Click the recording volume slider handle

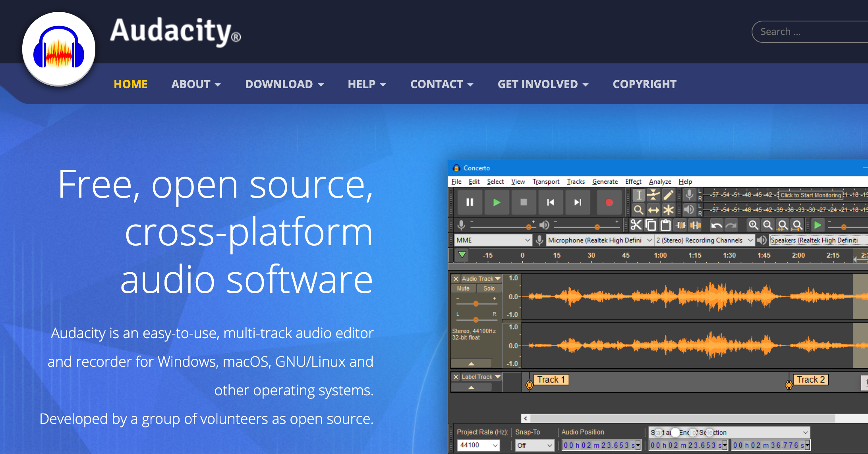[x=528, y=227]
